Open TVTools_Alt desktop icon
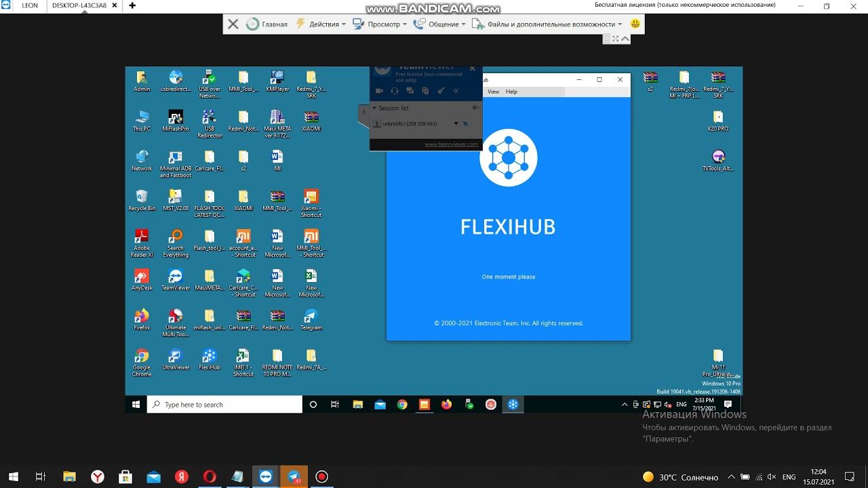This screenshot has height=488, width=868. point(718,161)
